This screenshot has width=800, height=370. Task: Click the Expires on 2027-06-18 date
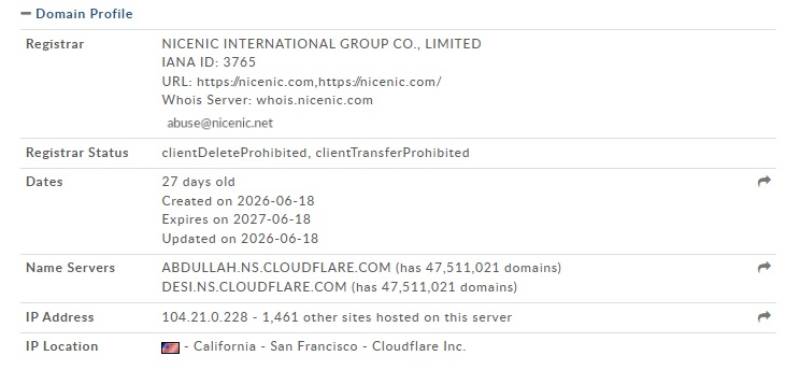(x=236, y=219)
